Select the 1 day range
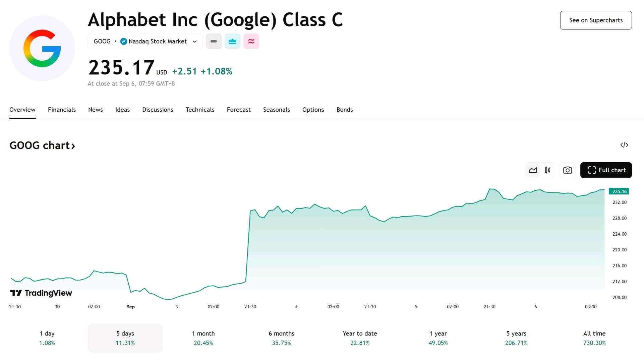 click(47, 338)
